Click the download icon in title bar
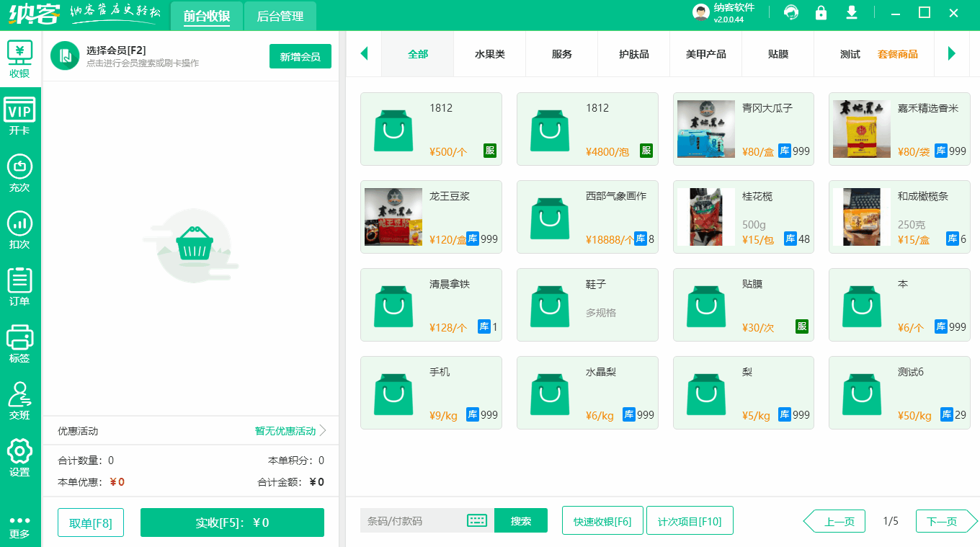Image resolution: width=980 pixels, height=547 pixels. (852, 13)
